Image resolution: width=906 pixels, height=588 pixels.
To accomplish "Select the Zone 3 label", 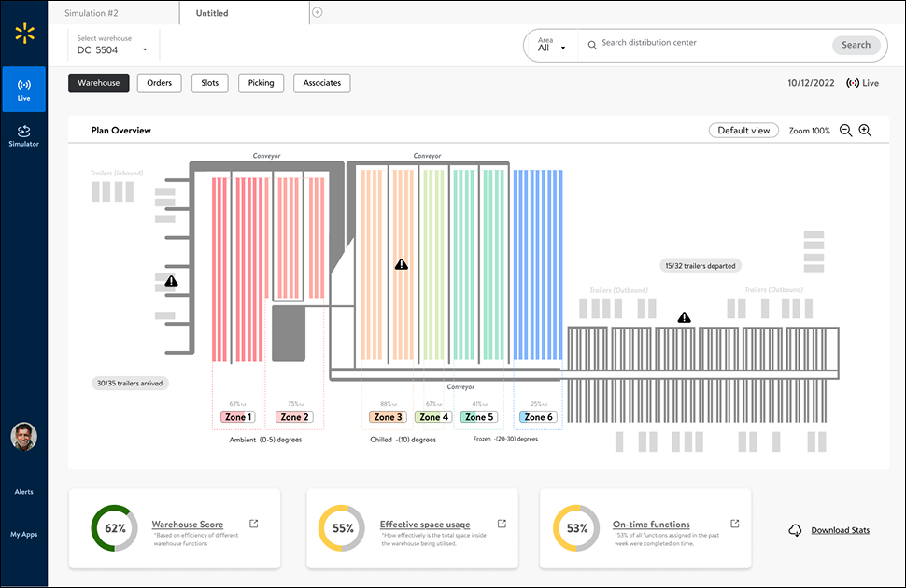I will click(388, 417).
